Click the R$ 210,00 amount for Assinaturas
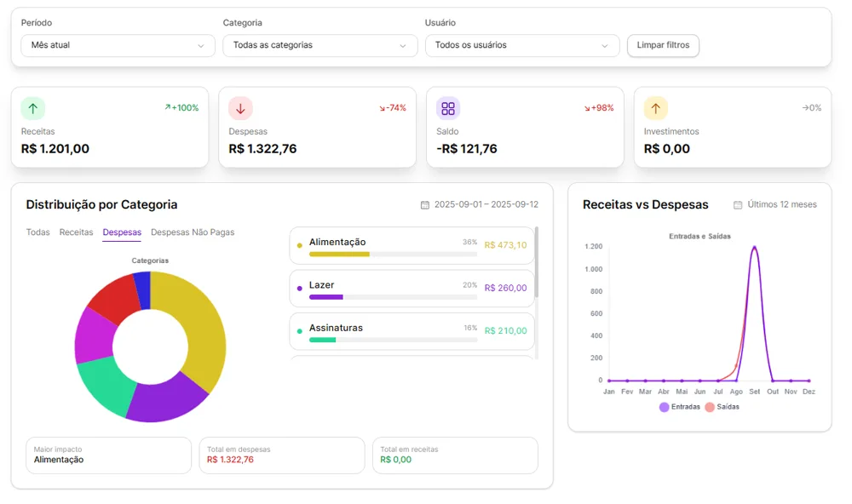852x504 pixels. [x=505, y=331]
